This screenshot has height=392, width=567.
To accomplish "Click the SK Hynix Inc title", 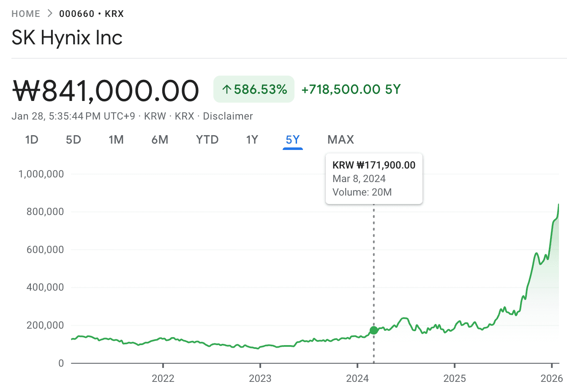I will coord(67,38).
